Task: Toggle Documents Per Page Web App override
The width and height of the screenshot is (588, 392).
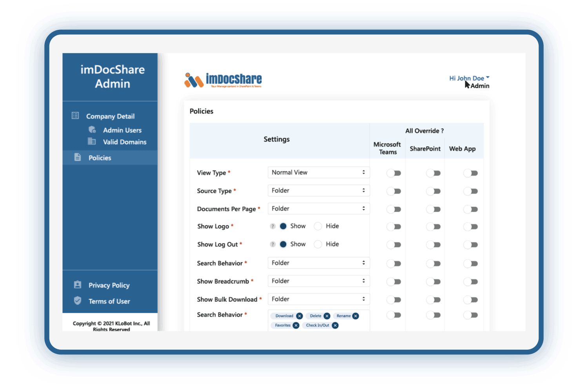Action: [470, 209]
